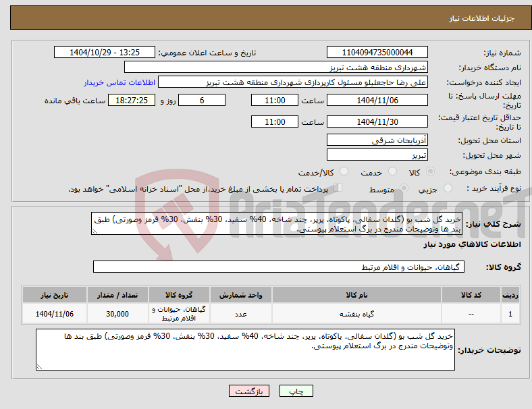Click the row number cell 1
This screenshot has width=532, height=409.
click(x=510, y=314)
